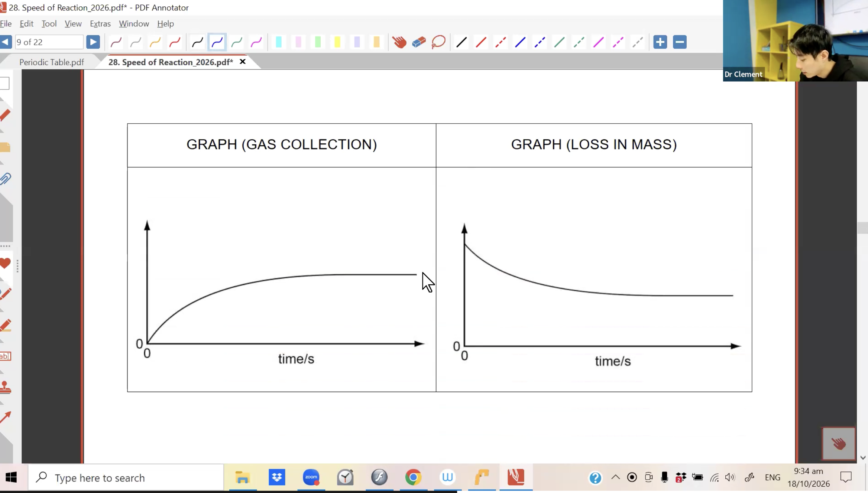Pick the cyan highlighter swatch
This screenshot has width=868, height=493.
[x=279, y=42]
